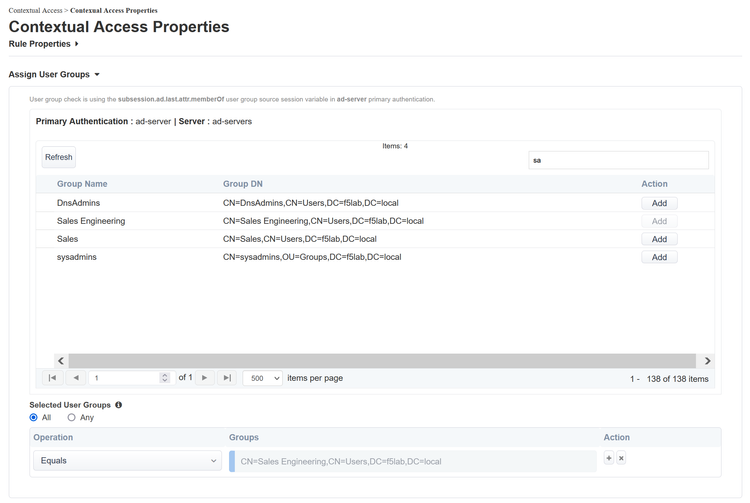Image resolution: width=750 pixels, height=503 pixels.
Task: Click the Selected User Groups info icon
Action: (118, 405)
